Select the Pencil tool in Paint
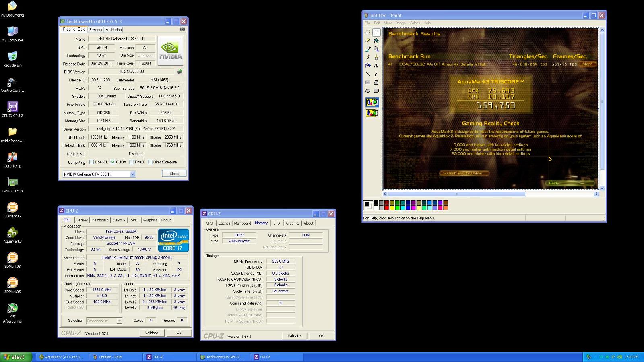This screenshot has width=644, height=362. coord(368,57)
